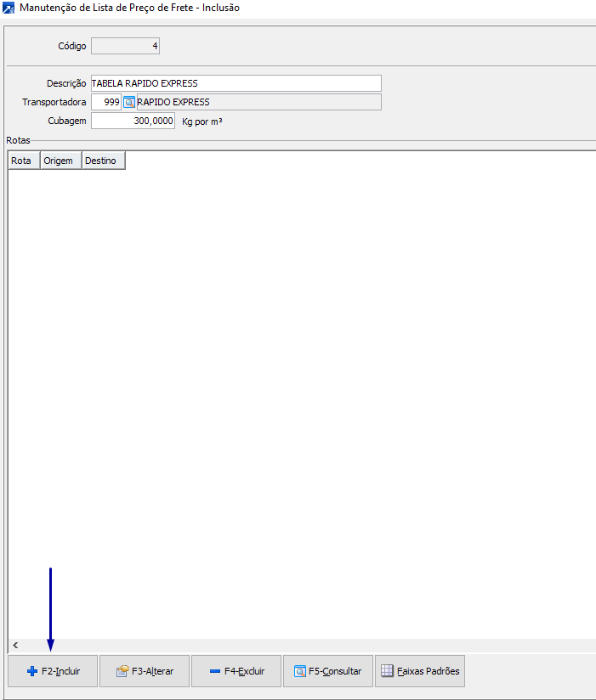This screenshot has width=596, height=700.
Task: Click the "Código" label
Action: [72, 46]
